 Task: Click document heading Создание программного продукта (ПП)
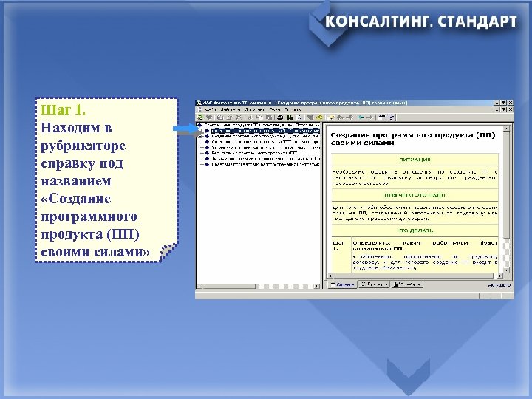click(x=412, y=139)
